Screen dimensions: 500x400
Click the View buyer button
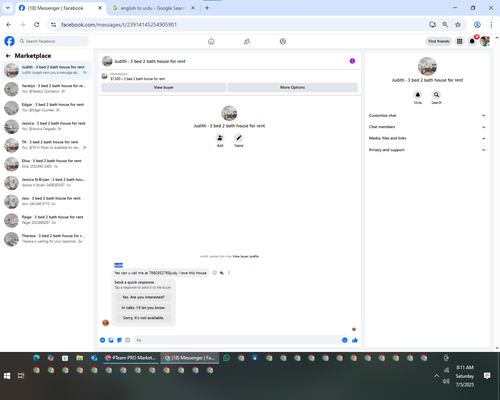[x=163, y=87]
